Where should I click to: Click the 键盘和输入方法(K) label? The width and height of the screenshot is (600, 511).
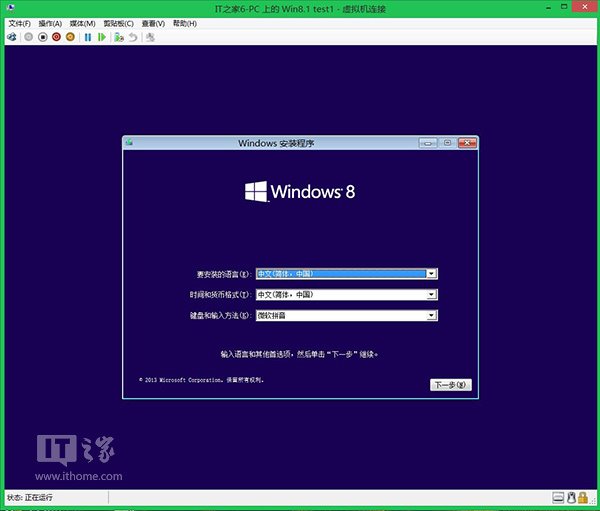(x=221, y=315)
